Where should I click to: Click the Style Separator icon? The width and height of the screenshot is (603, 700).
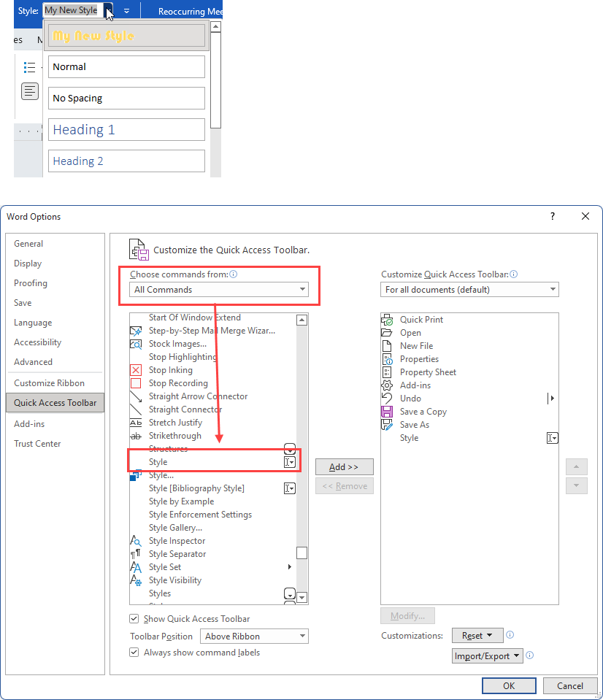[136, 554]
